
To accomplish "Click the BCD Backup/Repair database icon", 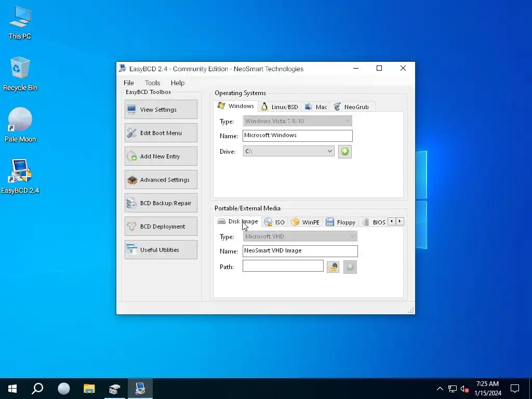I will coord(131,203).
